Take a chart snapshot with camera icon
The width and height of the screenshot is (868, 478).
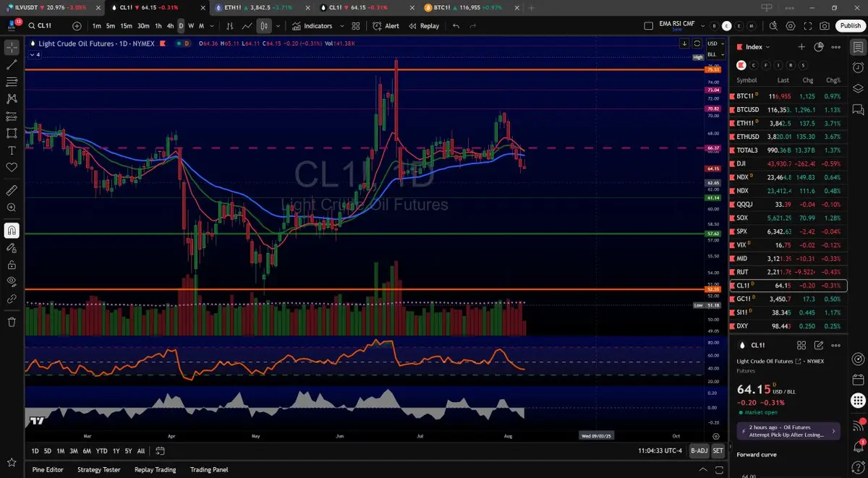825,25
